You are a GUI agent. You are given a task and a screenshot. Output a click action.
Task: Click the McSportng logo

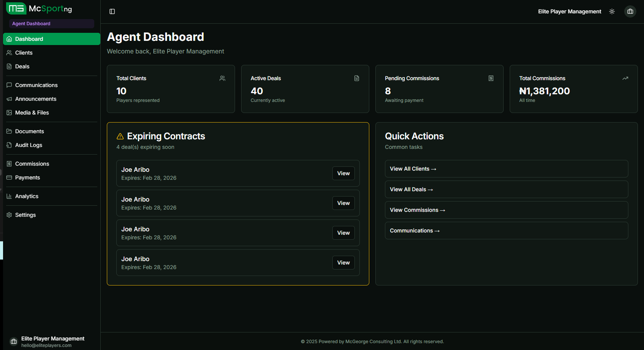(x=39, y=8)
